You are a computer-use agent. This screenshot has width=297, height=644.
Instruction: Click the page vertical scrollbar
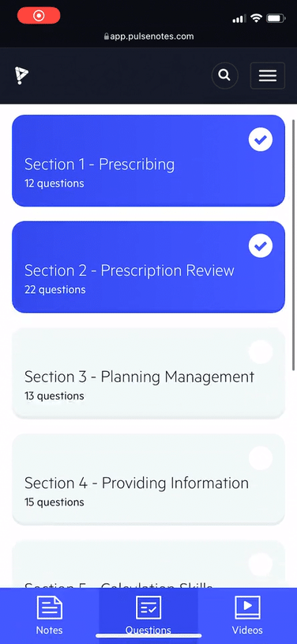(293, 245)
